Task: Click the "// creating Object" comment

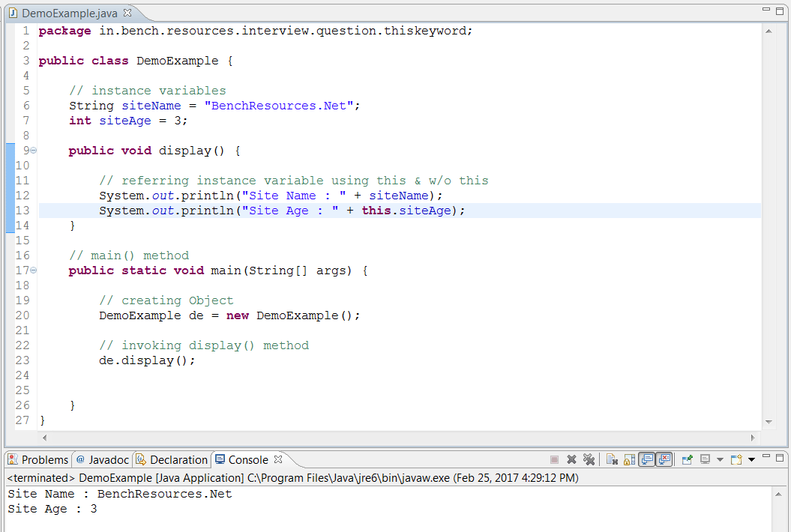Action: [x=166, y=300]
